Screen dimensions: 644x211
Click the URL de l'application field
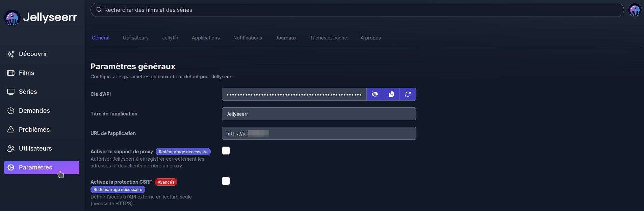[x=319, y=133]
